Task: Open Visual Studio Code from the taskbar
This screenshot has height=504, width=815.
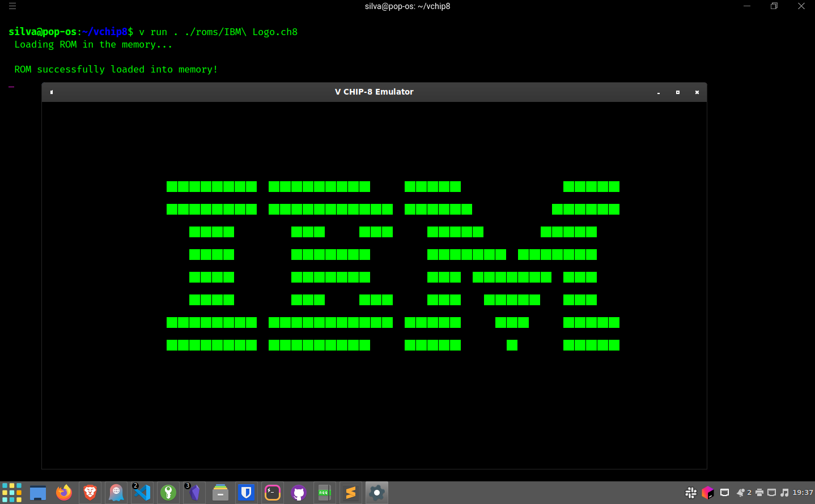Action: 142,493
